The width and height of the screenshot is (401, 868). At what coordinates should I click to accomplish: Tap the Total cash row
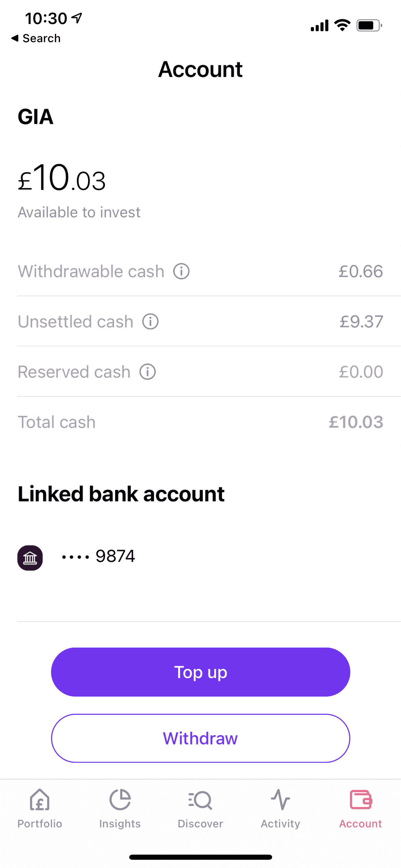200,422
